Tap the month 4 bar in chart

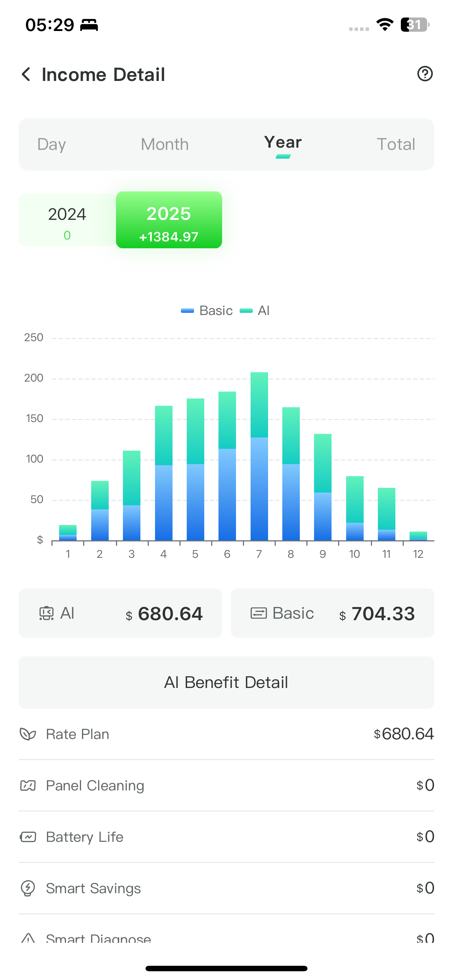[x=164, y=473]
